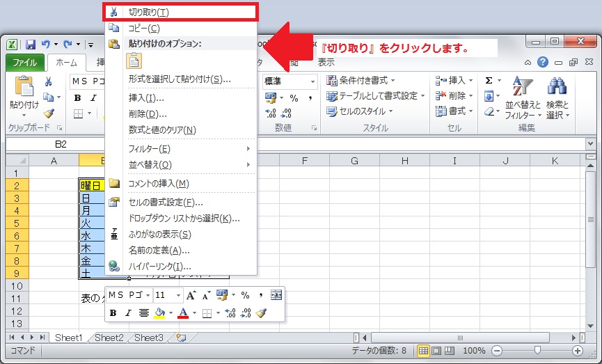
Task: Click the zoom out minus button
Action: tap(497, 351)
